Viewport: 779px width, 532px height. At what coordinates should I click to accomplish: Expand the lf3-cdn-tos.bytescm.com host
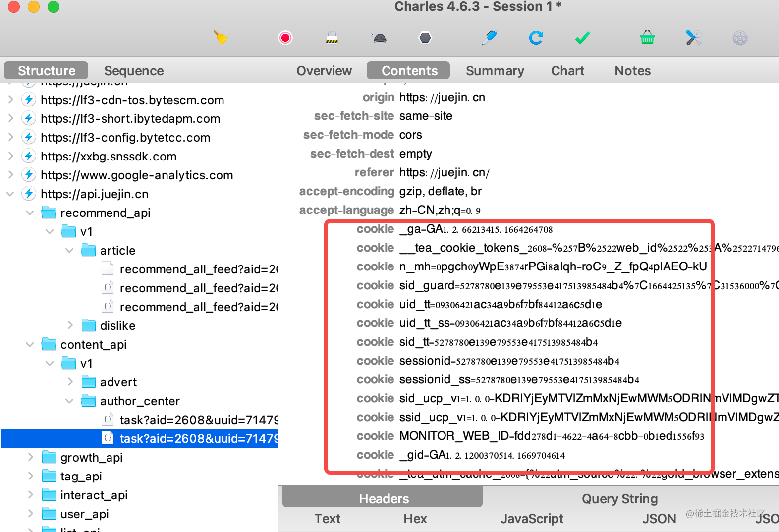click(x=11, y=100)
